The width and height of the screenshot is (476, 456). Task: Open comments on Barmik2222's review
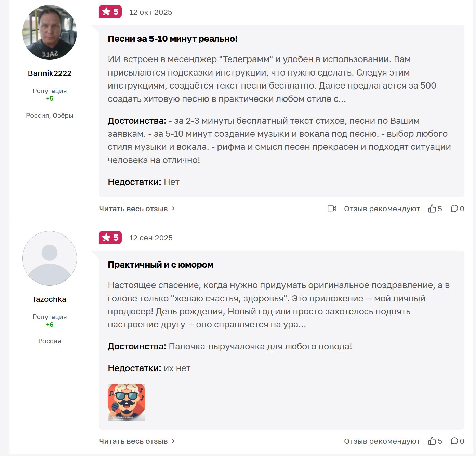pos(454,209)
